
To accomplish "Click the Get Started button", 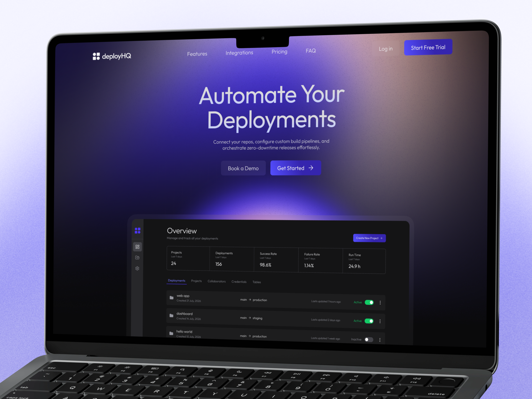I will 296,168.
